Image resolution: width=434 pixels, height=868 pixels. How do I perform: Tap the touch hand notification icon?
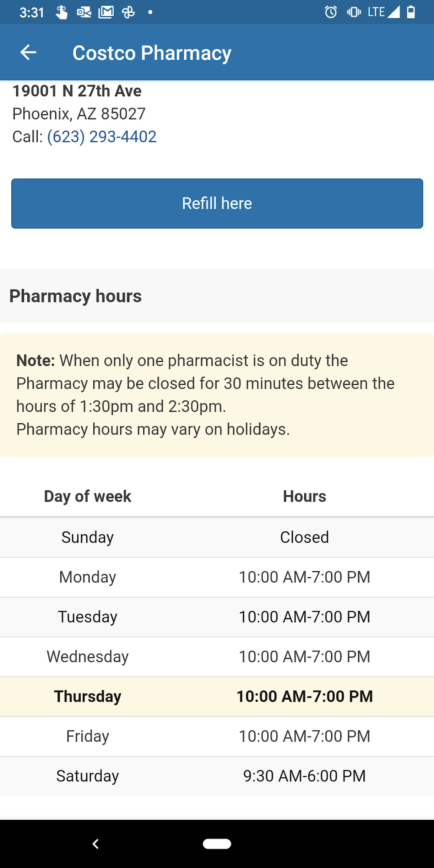click(x=62, y=12)
